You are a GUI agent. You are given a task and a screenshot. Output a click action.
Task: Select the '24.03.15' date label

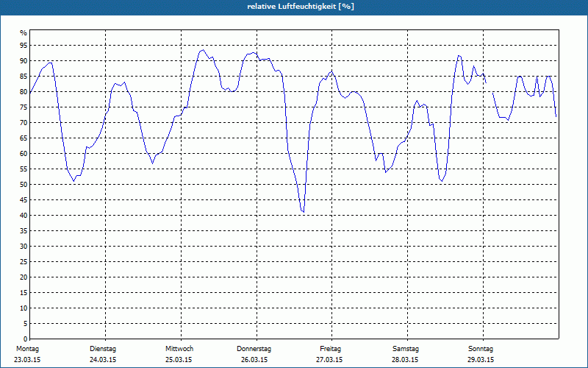coord(103,360)
